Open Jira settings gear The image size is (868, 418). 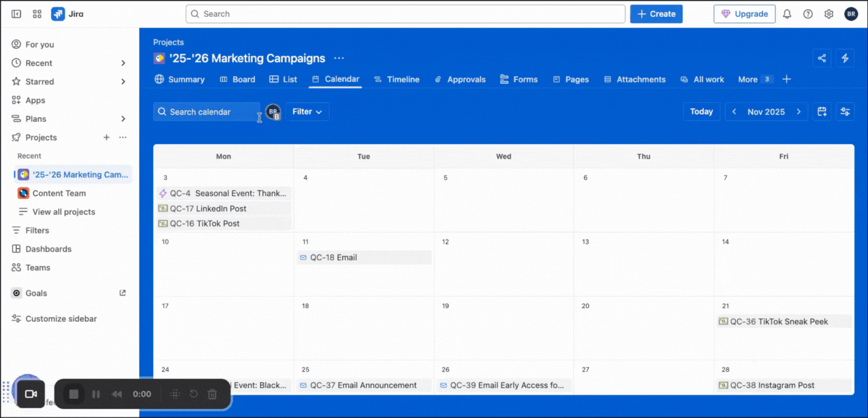point(829,13)
